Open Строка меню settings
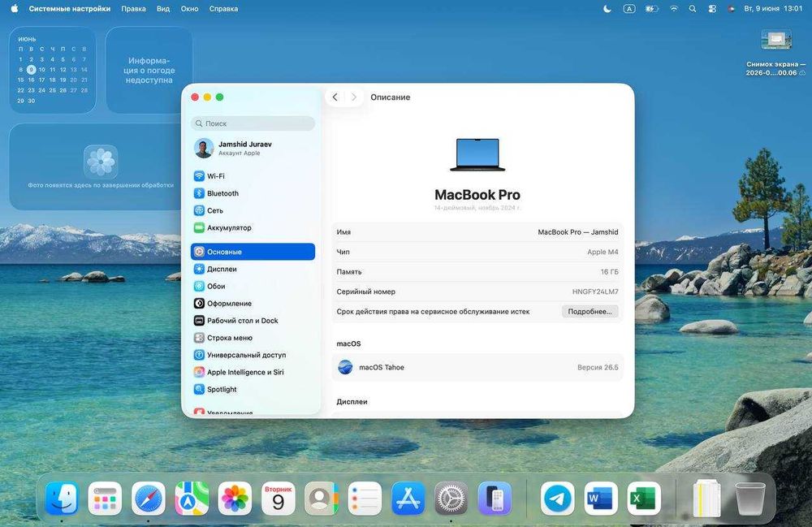812x527 pixels. tap(253, 338)
